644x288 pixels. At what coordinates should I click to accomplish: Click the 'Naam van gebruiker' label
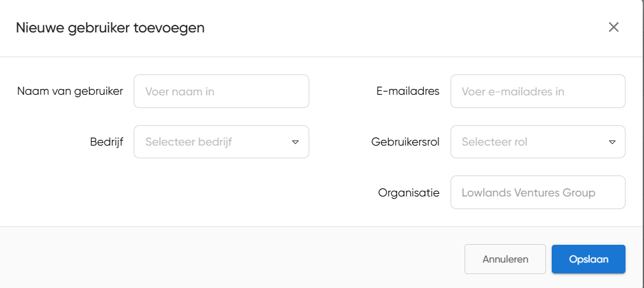pos(70,91)
